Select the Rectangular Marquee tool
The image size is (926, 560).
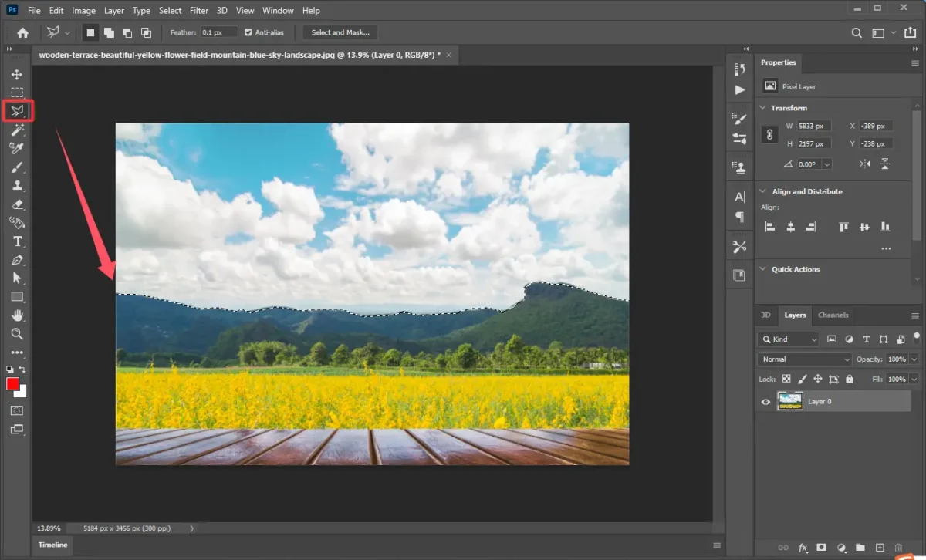(x=16, y=93)
